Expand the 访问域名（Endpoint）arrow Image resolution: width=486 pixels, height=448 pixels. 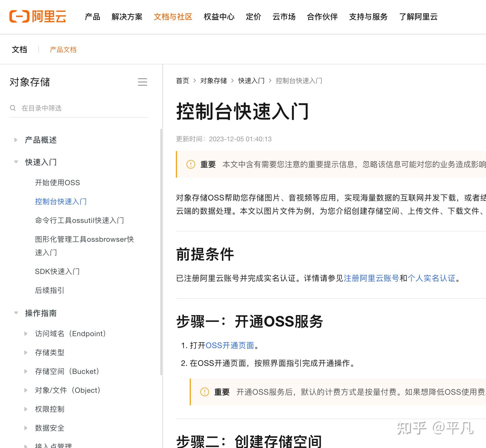[26, 333]
